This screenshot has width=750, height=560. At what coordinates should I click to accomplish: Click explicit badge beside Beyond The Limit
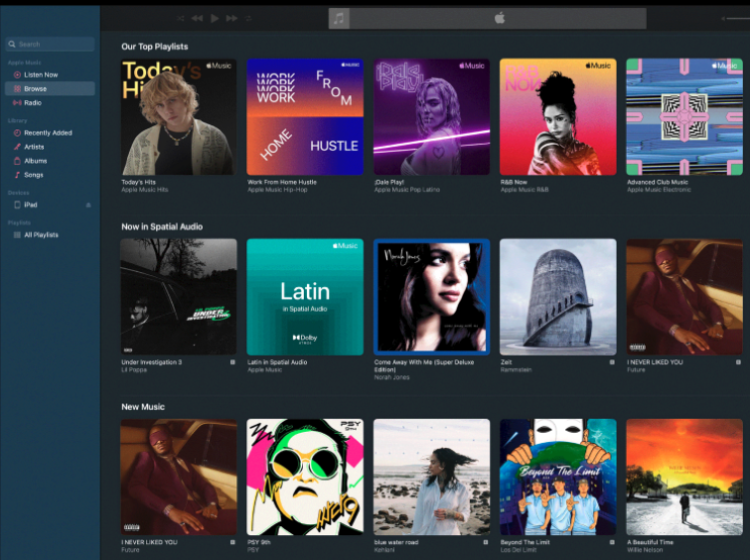coord(612,542)
